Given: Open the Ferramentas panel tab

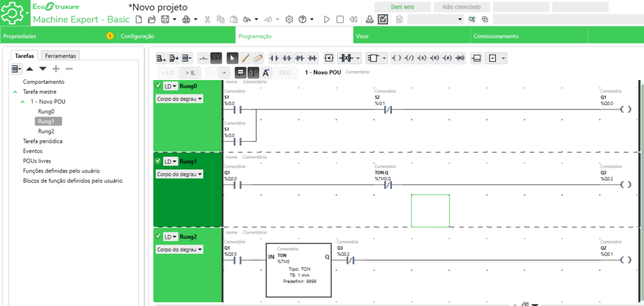Looking at the screenshot, I should [60, 55].
